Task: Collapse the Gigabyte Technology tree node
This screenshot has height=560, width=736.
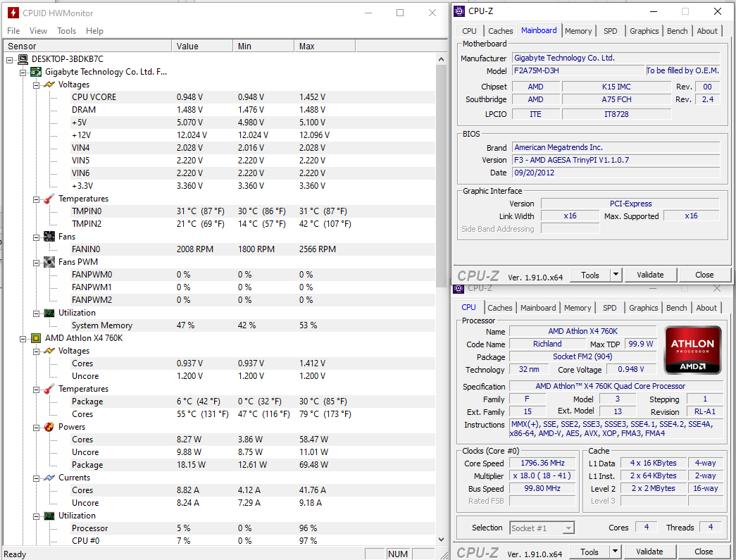Action: [x=23, y=73]
